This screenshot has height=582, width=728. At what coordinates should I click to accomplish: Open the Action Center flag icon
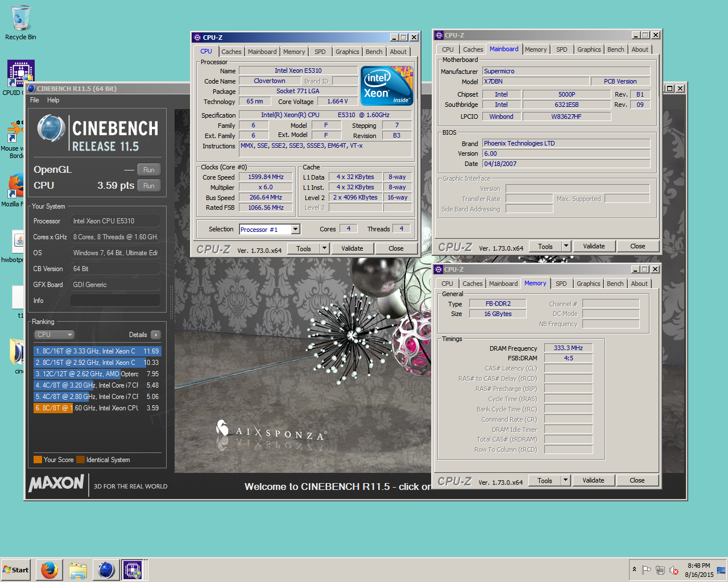point(647,569)
